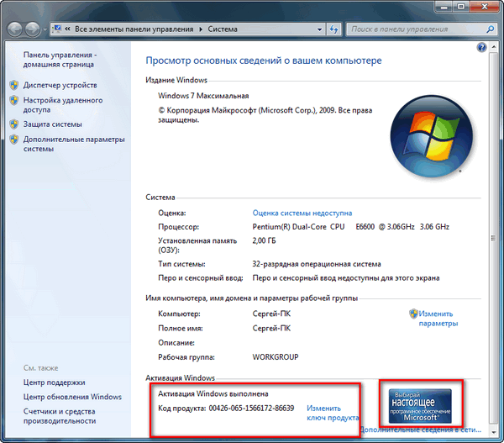
Task: Click shield icon next to 'Настройка удаленного доступа'
Action: (x=13, y=100)
